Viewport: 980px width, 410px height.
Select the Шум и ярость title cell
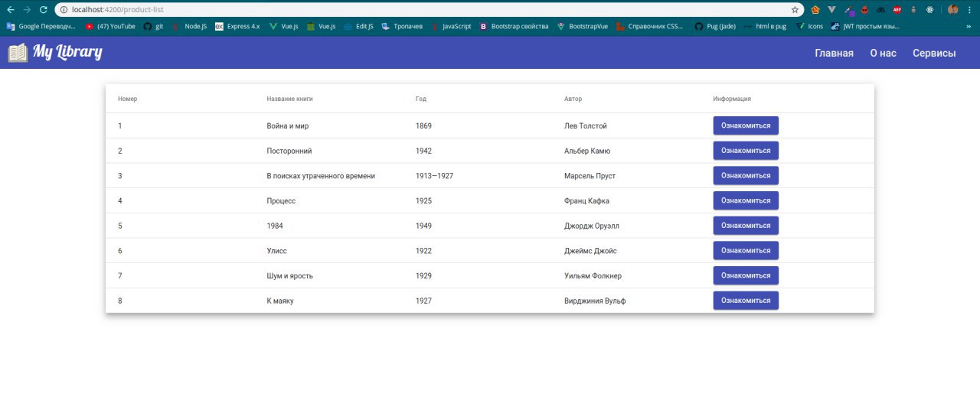coord(289,275)
